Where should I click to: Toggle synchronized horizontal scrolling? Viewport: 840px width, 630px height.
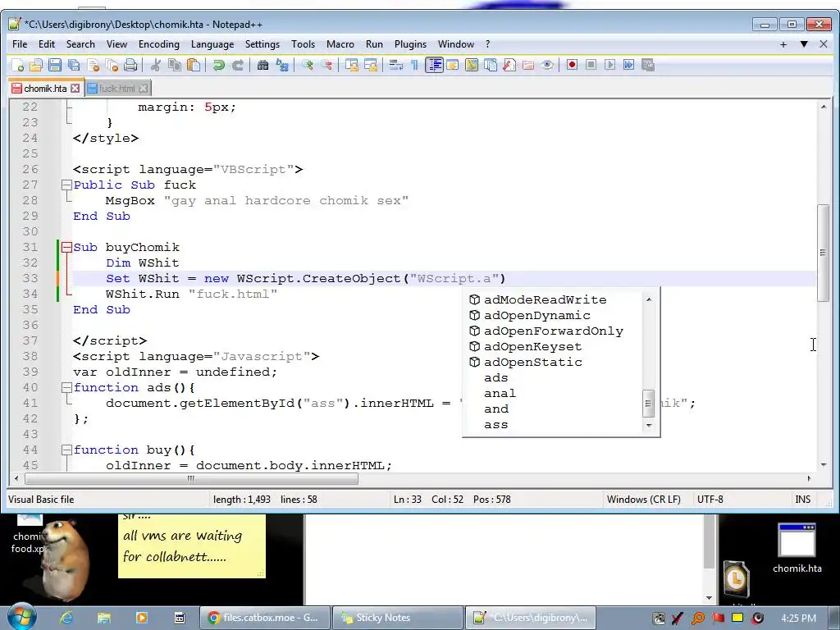pos(370,66)
